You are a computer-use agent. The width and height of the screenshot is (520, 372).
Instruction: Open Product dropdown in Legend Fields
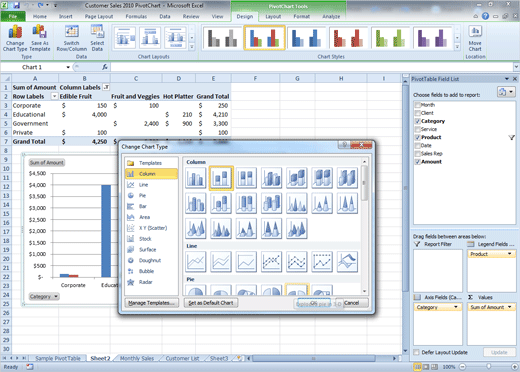[x=509, y=254]
